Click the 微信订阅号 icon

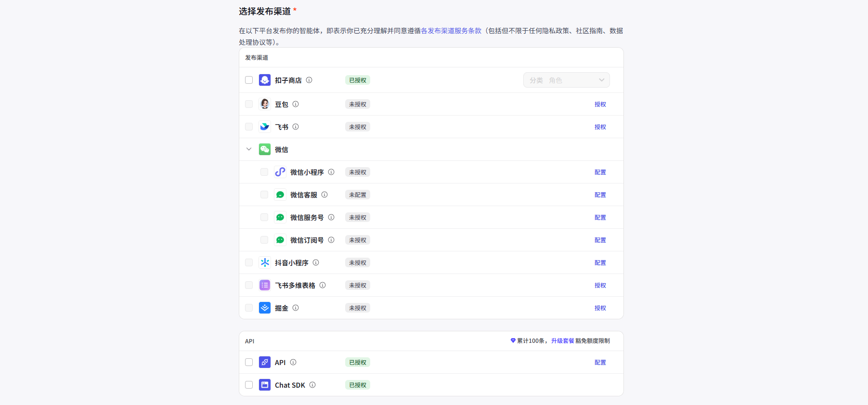click(x=280, y=240)
